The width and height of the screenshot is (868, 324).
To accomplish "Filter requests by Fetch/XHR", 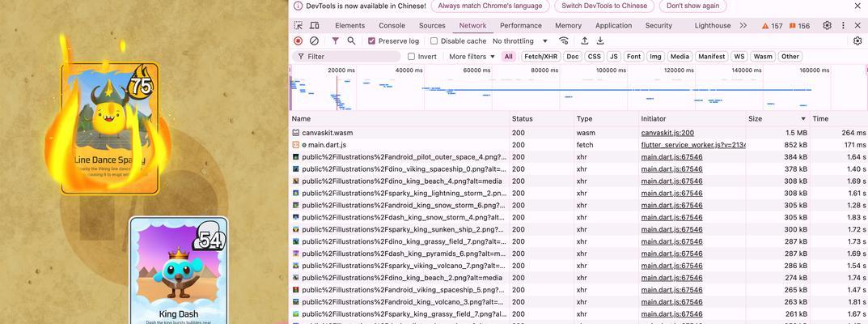I will (541, 57).
